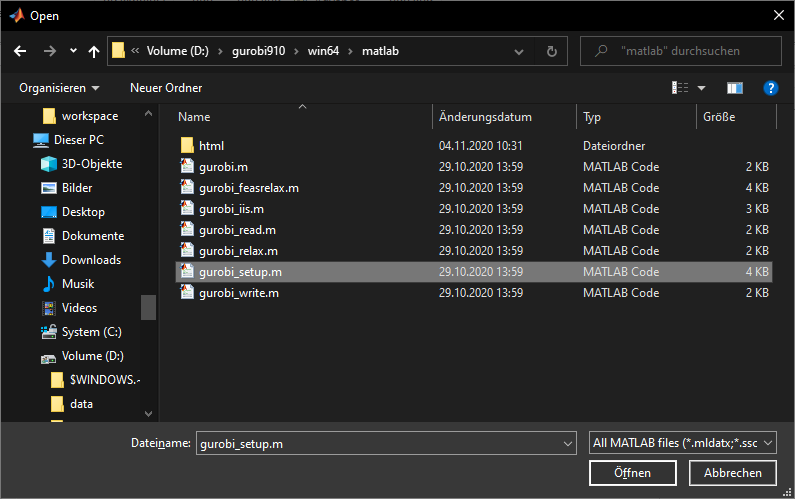Click the Öffnen button

point(633,473)
